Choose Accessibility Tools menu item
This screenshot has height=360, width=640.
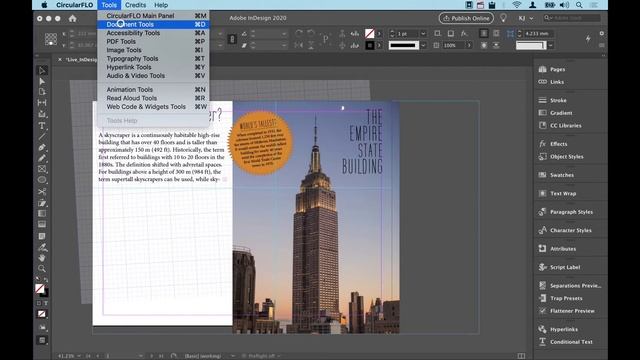click(153, 33)
